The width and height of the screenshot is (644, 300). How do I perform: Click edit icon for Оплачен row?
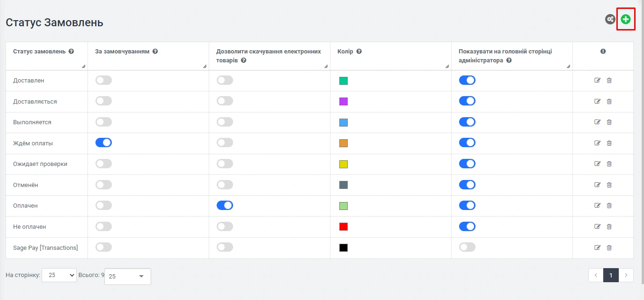pos(597,205)
